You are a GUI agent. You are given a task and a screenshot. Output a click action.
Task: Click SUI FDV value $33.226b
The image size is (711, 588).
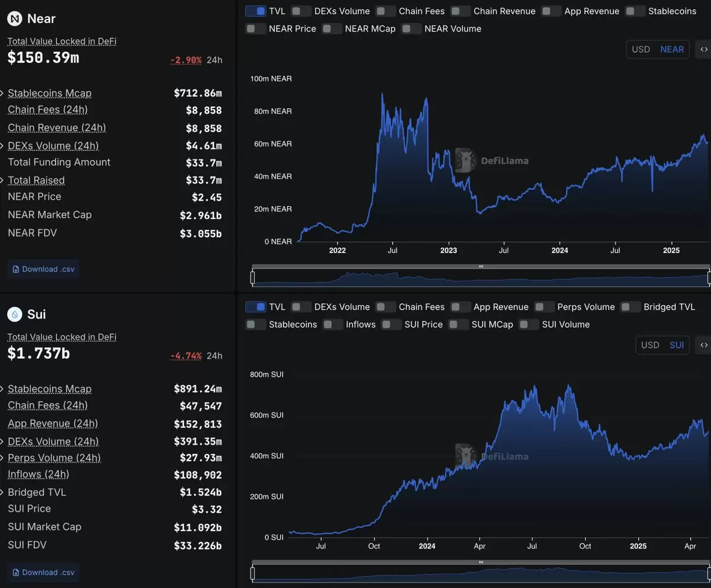(x=198, y=546)
